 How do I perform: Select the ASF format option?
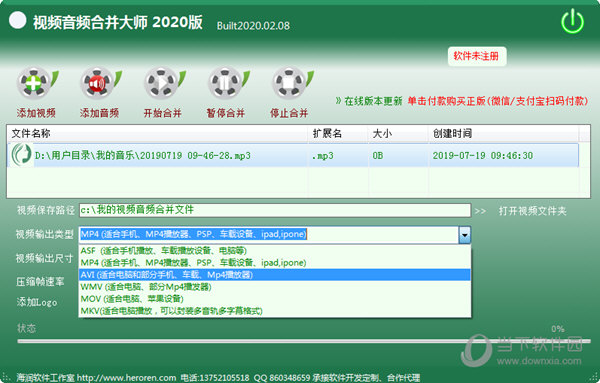[275, 251]
